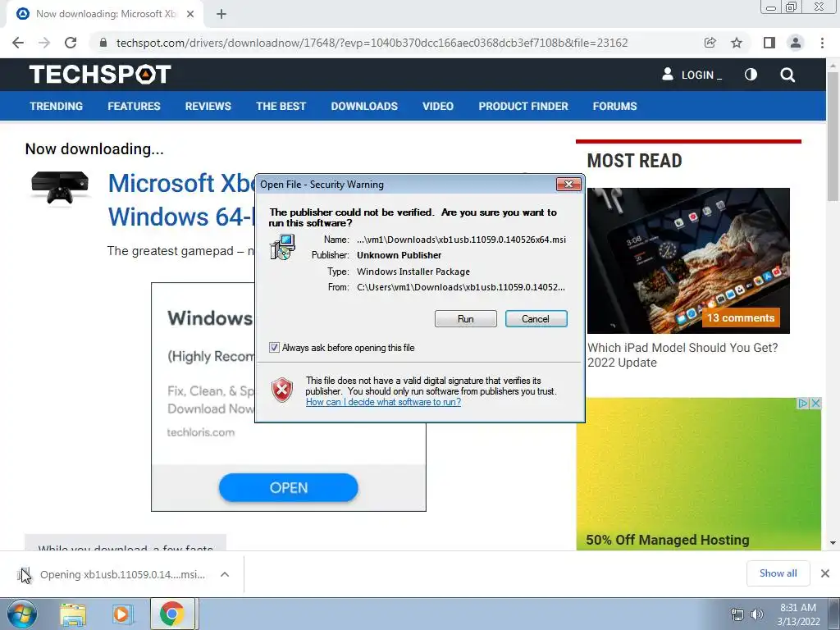Click the red shield warning icon
This screenshot has width=840, height=630.
pyautogui.click(x=282, y=390)
